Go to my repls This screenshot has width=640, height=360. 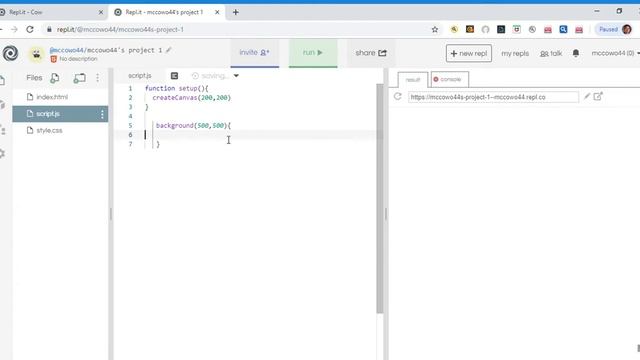click(515, 53)
